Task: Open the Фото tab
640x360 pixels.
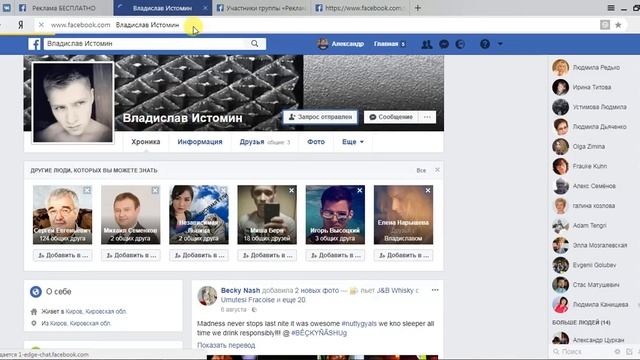Action: pyautogui.click(x=316, y=142)
